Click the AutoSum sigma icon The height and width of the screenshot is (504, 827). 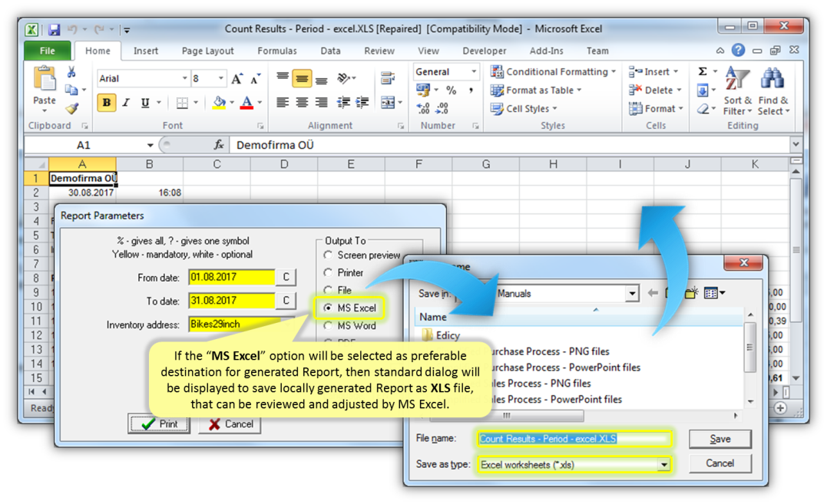[703, 71]
